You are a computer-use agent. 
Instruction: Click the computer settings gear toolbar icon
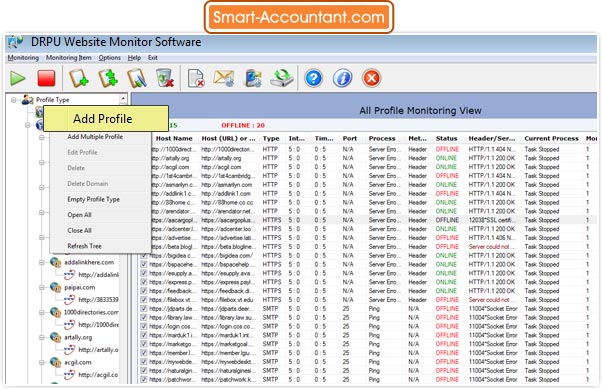[253, 78]
